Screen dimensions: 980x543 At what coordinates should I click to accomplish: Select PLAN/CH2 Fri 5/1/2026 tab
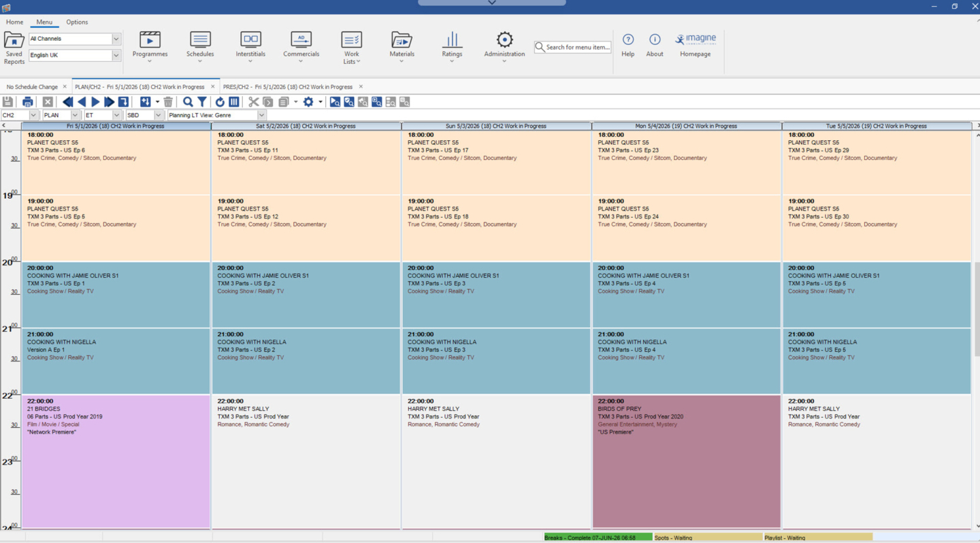140,87
